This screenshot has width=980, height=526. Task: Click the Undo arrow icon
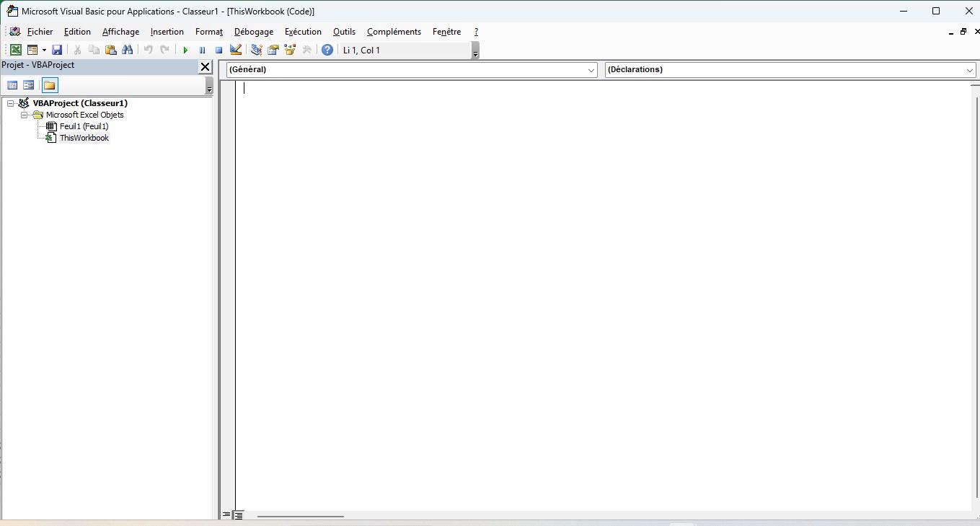(x=149, y=50)
